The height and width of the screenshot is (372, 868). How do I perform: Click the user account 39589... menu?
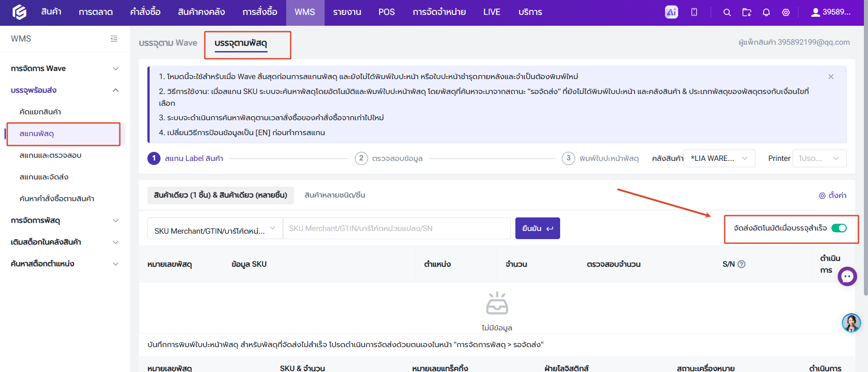(x=831, y=12)
